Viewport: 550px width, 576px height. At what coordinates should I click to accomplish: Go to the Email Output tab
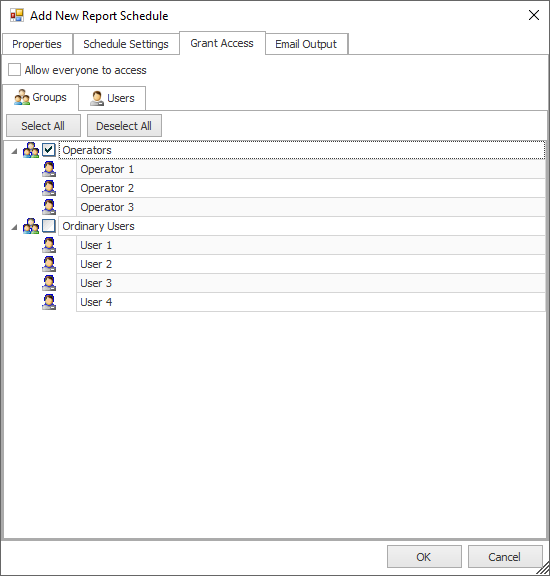306,44
